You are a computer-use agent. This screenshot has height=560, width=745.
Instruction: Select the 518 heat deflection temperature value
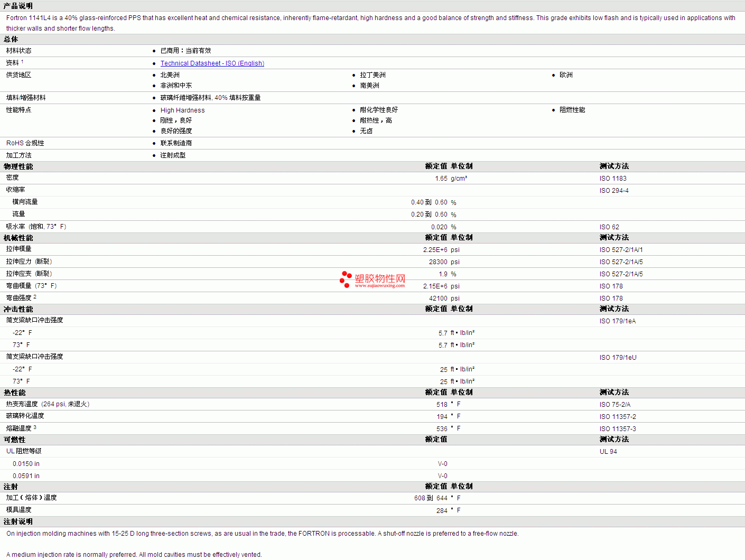[x=442, y=405]
